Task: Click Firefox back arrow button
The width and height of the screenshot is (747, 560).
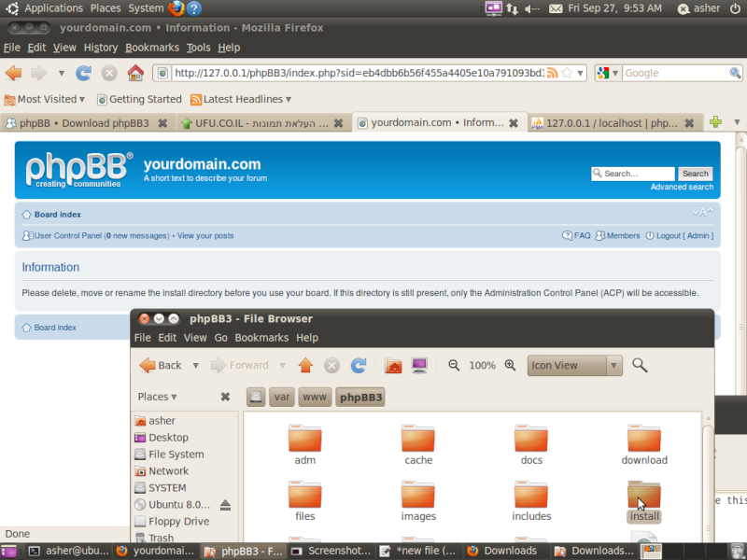Action: (x=13, y=73)
